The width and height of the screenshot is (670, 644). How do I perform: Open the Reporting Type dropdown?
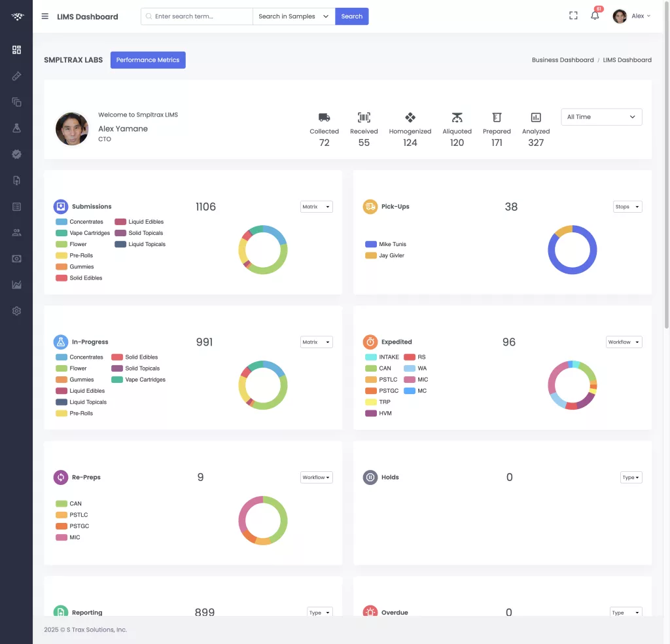pos(319,612)
